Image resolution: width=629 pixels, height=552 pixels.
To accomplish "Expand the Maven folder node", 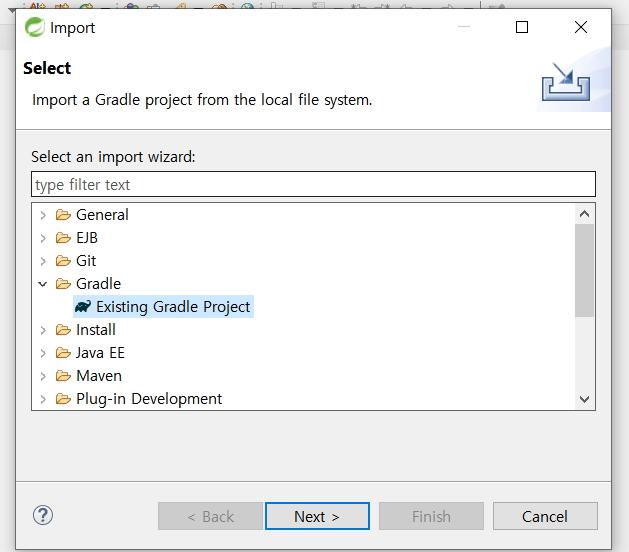I will tap(43, 376).
